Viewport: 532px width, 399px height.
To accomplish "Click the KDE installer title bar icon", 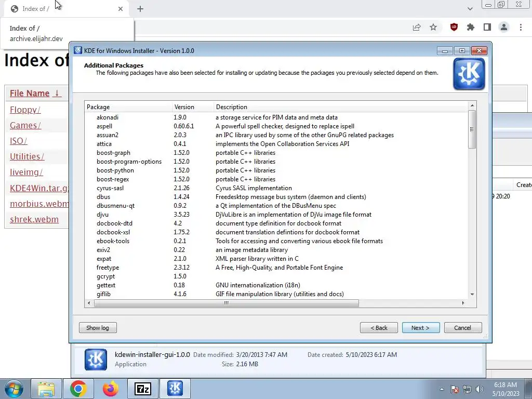I will click(78, 50).
